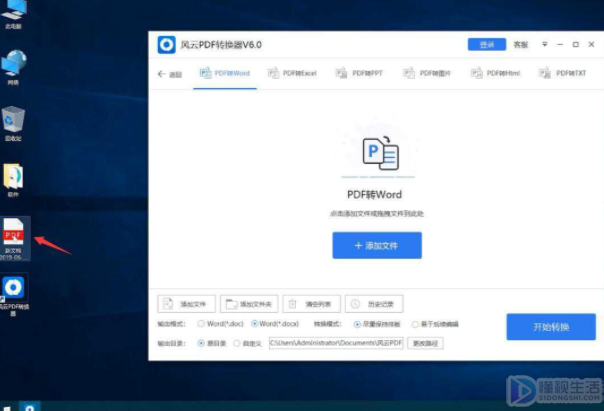Open the This PC desktop icon

point(14,15)
